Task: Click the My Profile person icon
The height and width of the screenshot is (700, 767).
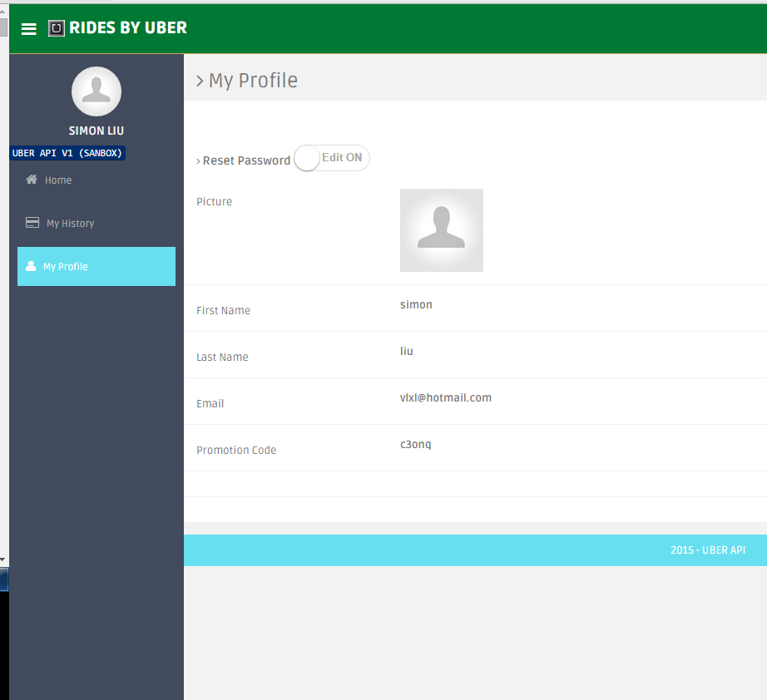Action: tap(31, 266)
